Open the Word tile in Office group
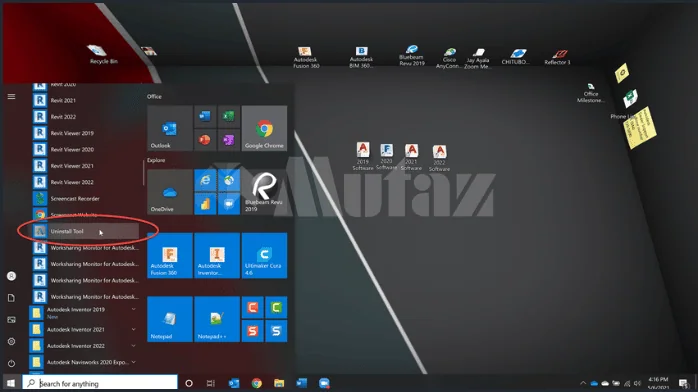Screen dimensions: 698x392 [x=205, y=117]
